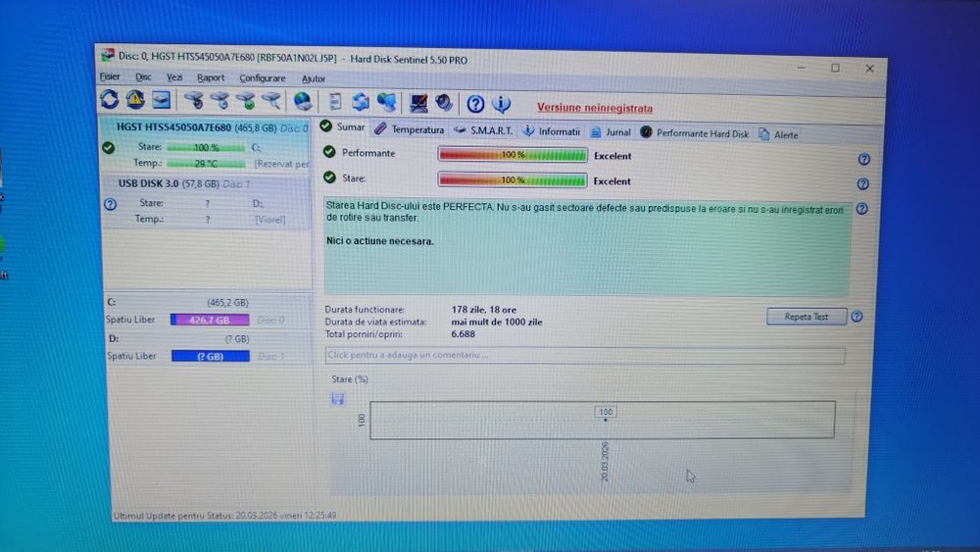Screen dimensions: 980x552
Task: Click the Stare 100 % progress bar in the Sumar tab
Action: click(513, 180)
